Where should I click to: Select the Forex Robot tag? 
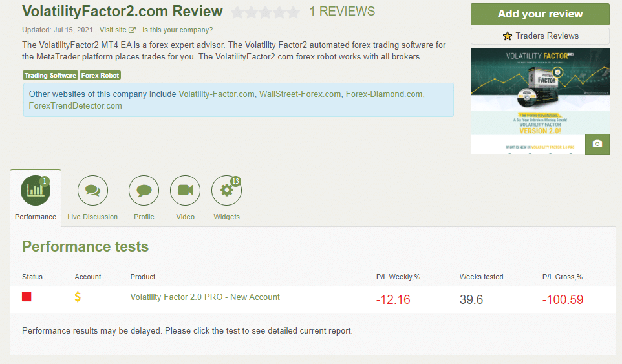point(100,76)
